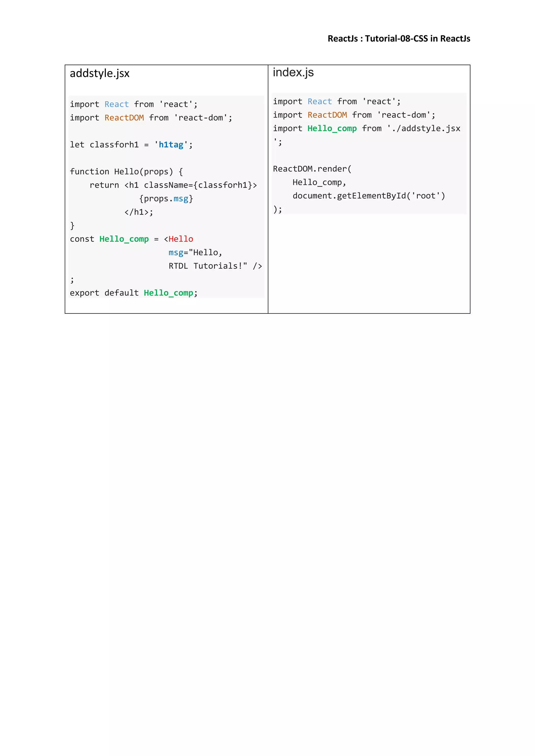
Task: Click orange ReactDOM in index.js import
Action: [327, 115]
